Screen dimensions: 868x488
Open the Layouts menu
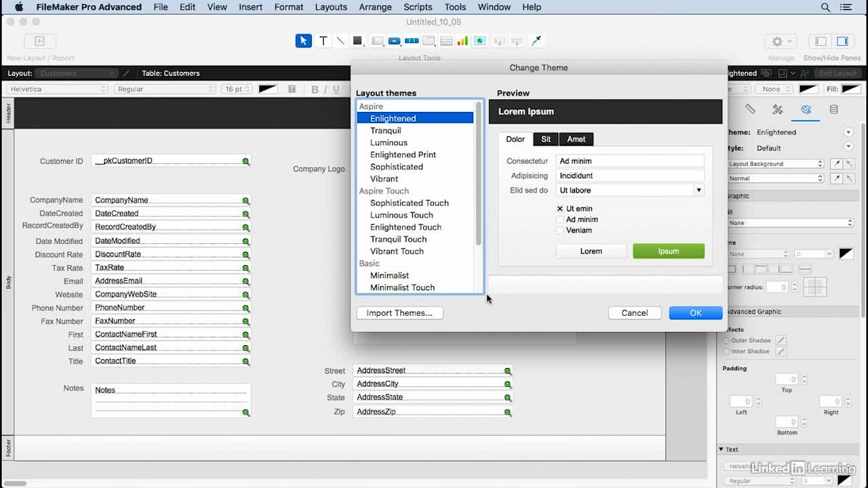pyautogui.click(x=331, y=7)
